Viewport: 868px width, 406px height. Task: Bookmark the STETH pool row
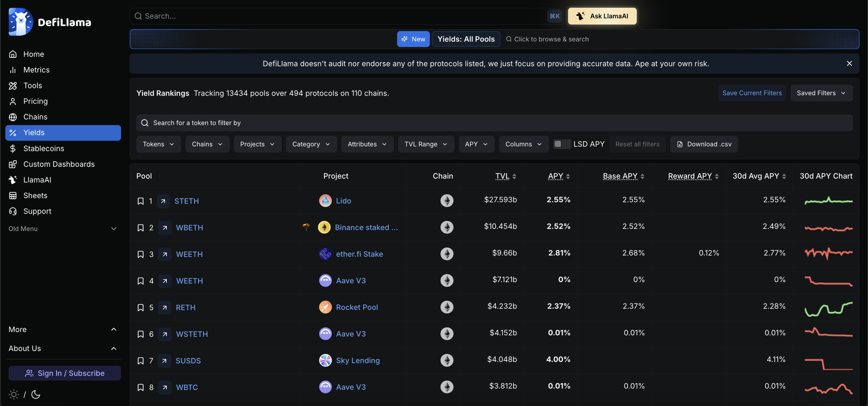coord(140,201)
